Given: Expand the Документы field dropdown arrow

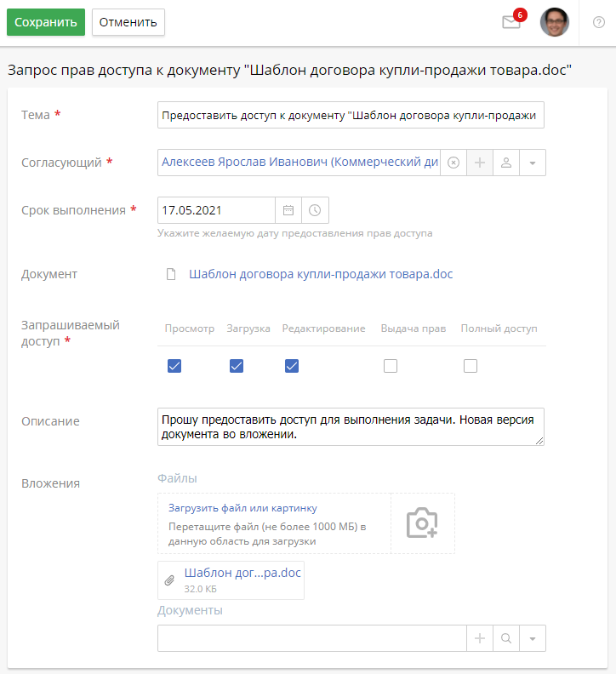Looking at the screenshot, I should click(x=533, y=638).
